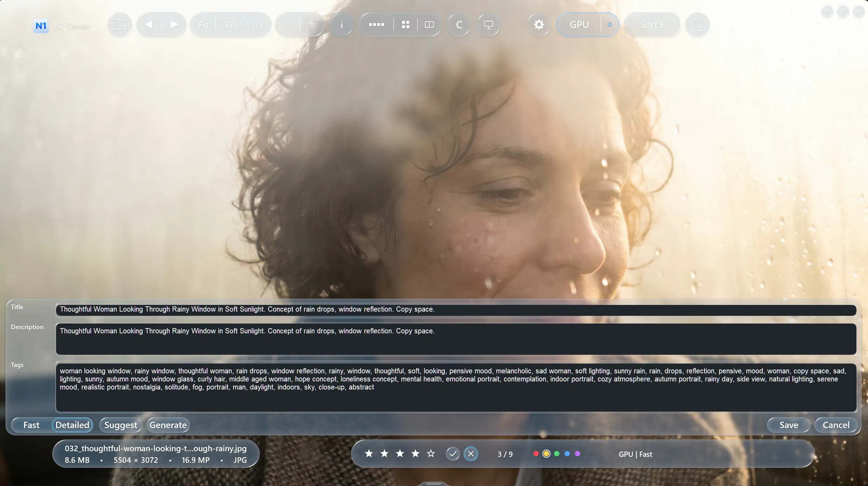Open the split compare view icon
Viewport: 868px width, 486px height.
tap(429, 25)
